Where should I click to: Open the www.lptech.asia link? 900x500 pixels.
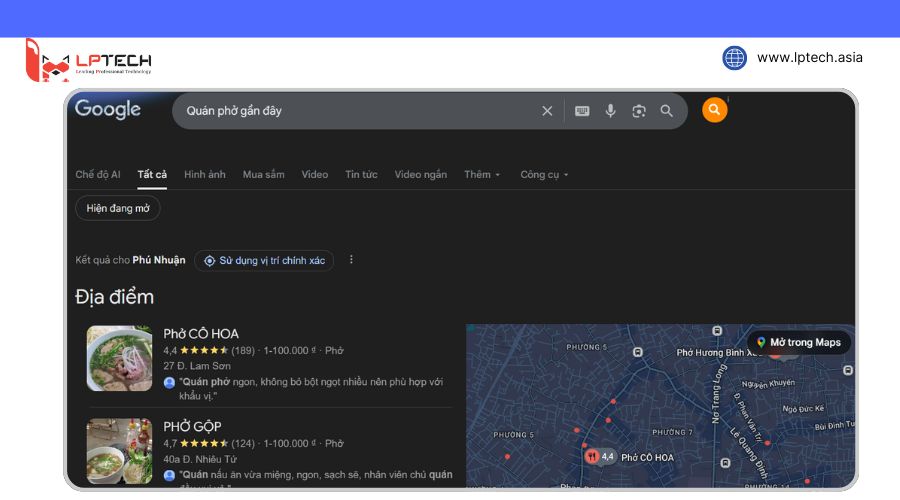click(809, 57)
